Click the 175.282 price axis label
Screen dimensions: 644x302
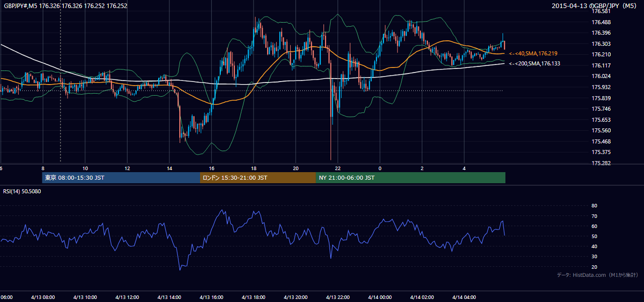coord(601,163)
